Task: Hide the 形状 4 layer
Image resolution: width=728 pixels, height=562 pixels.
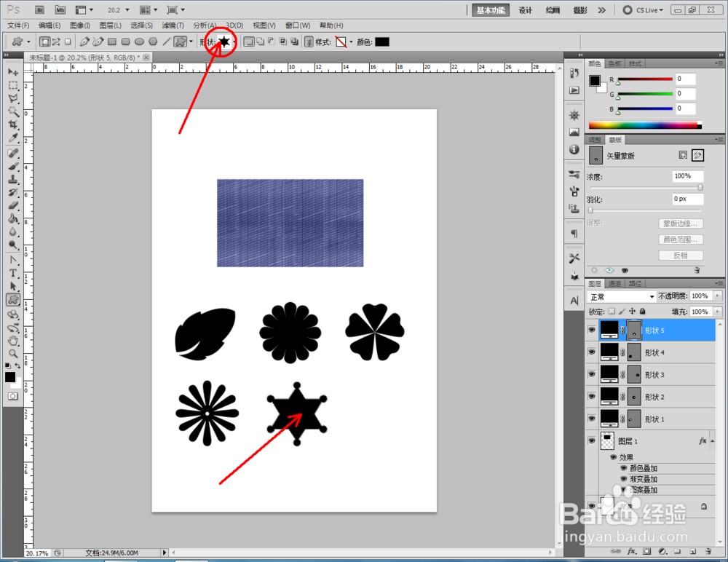Action: point(591,352)
